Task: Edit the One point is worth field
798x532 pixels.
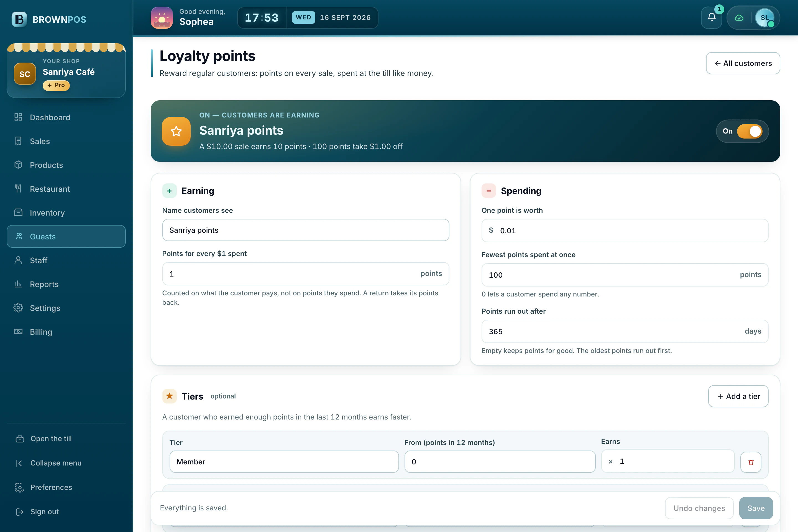Action: pos(625,231)
